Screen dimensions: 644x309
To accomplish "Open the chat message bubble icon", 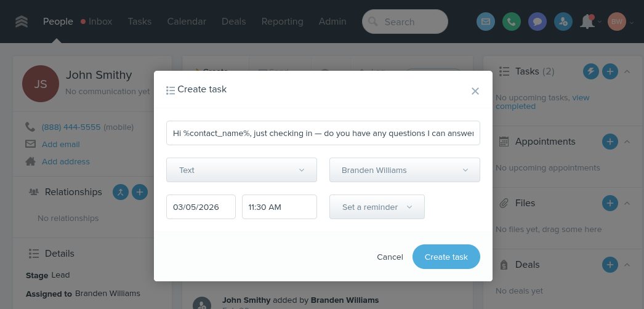I will pyautogui.click(x=537, y=22).
